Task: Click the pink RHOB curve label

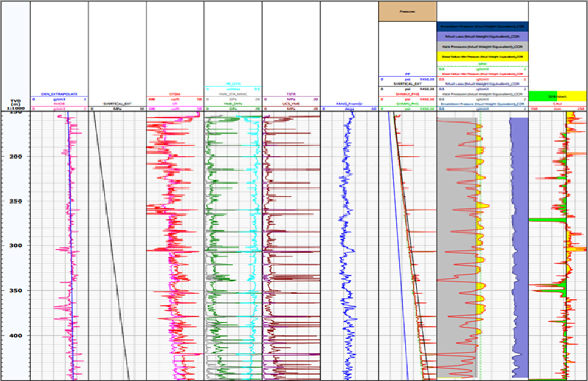Action: coord(59,103)
